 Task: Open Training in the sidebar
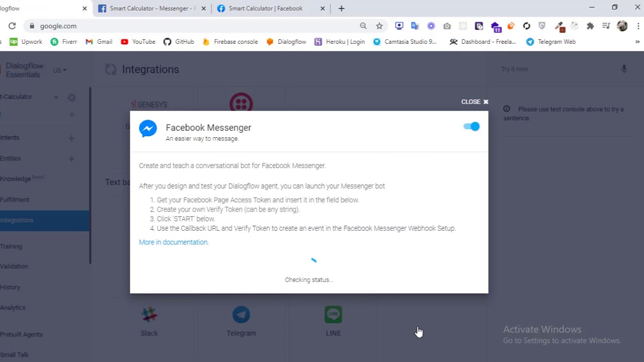click(x=11, y=246)
